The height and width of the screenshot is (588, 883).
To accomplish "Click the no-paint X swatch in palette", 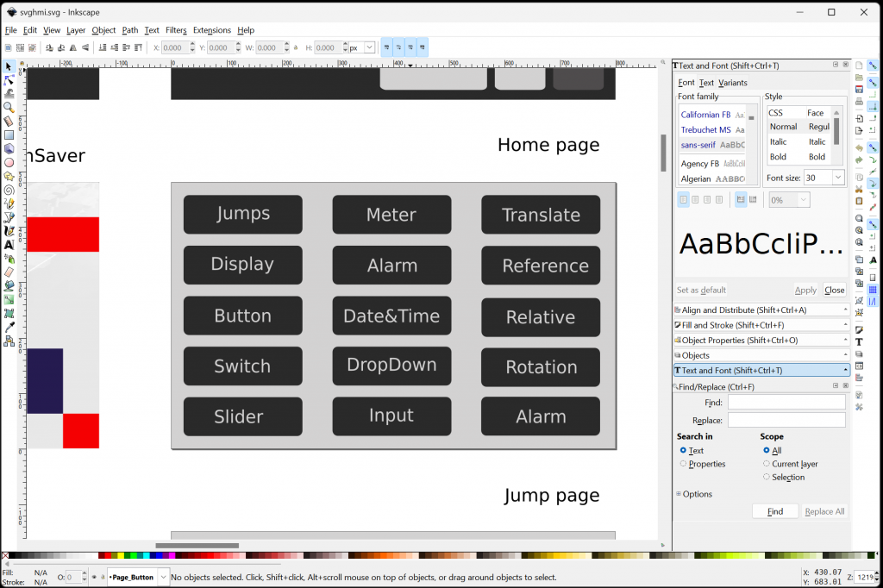I will pos(5,555).
